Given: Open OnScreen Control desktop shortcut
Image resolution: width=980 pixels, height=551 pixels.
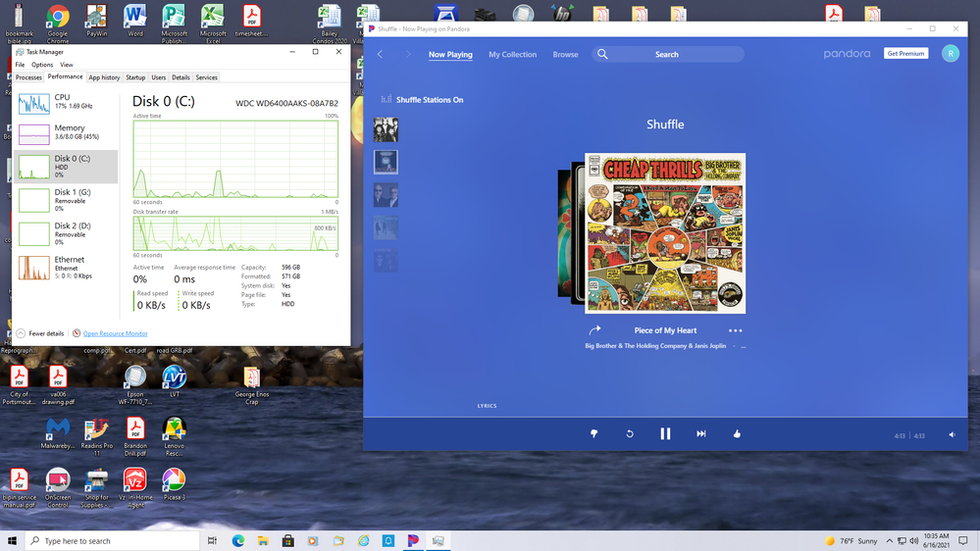Looking at the screenshot, I should tap(58, 488).
